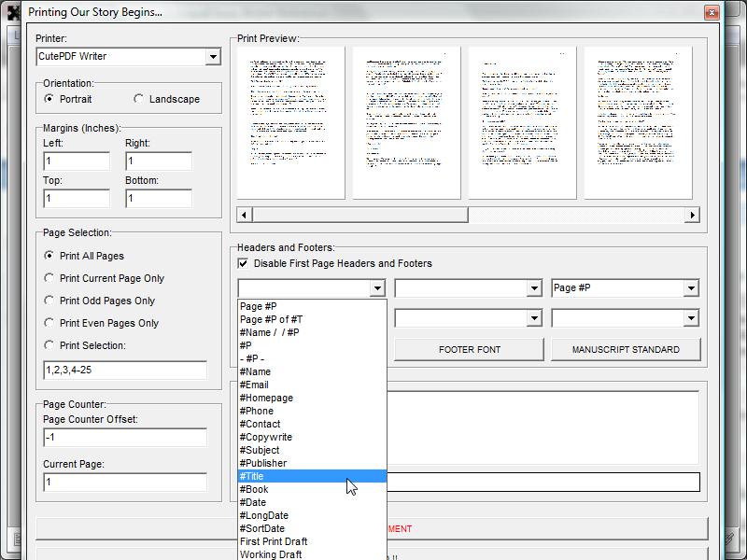
Task: Select the Landscape orientation option
Action: 139,99
